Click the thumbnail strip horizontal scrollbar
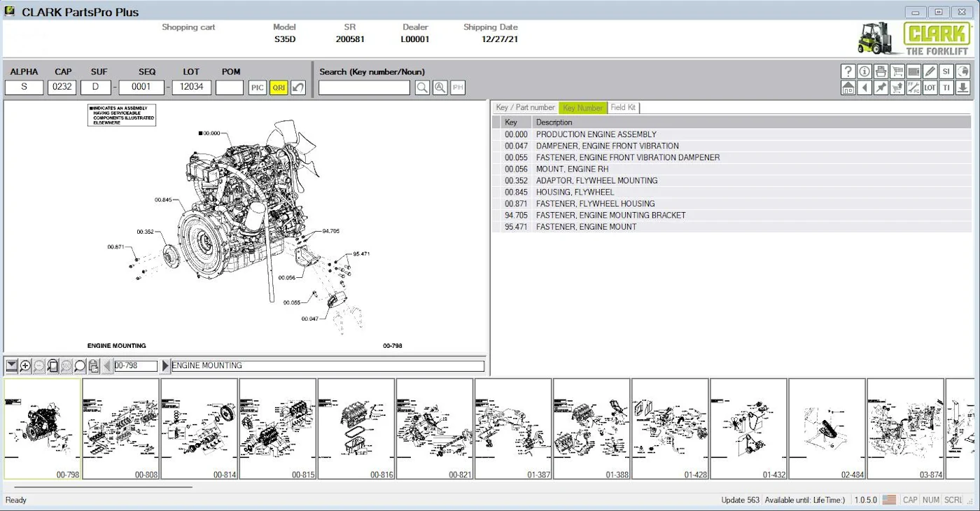 [103, 486]
